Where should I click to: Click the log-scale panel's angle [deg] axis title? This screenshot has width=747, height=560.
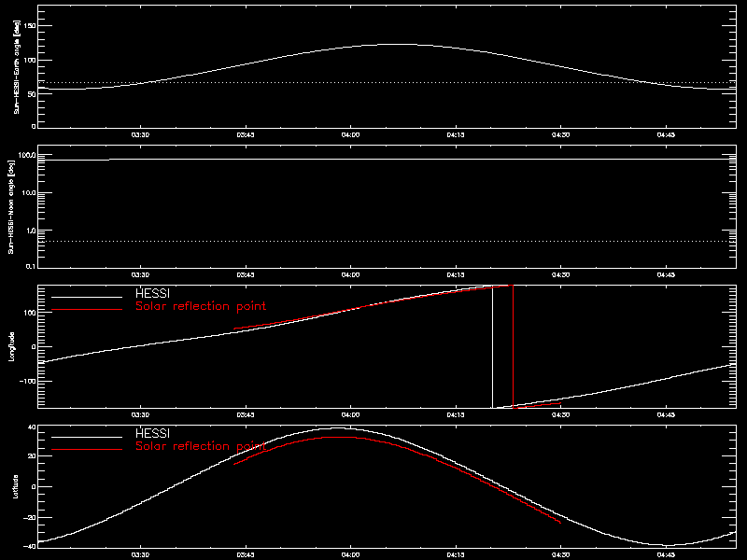pos(11,206)
